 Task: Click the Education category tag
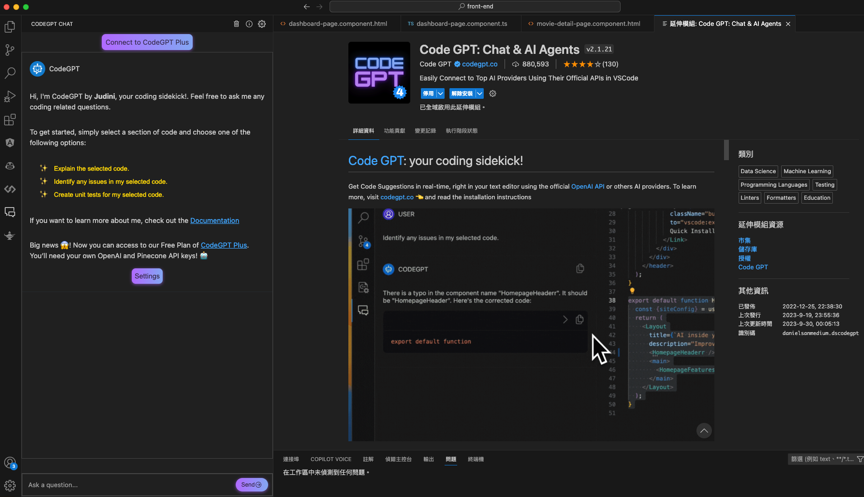click(x=817, y=198)
